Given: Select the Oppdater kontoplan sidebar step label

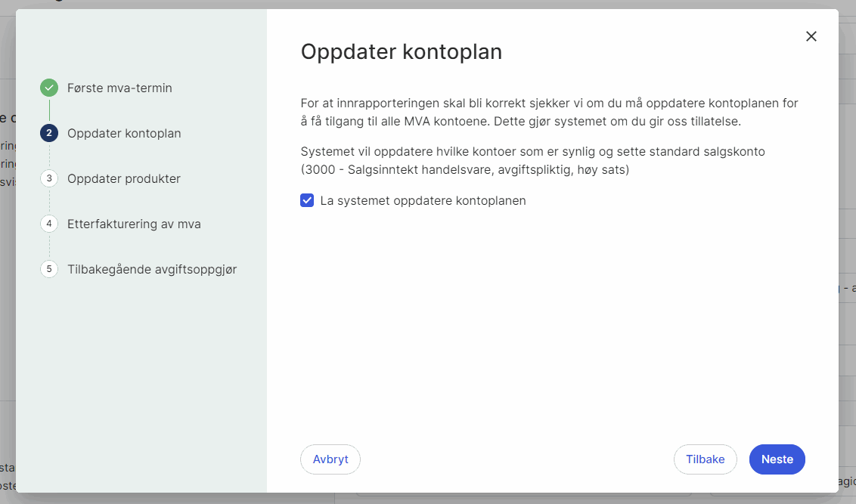Looking at the screenshot, I should pos(124,134).
